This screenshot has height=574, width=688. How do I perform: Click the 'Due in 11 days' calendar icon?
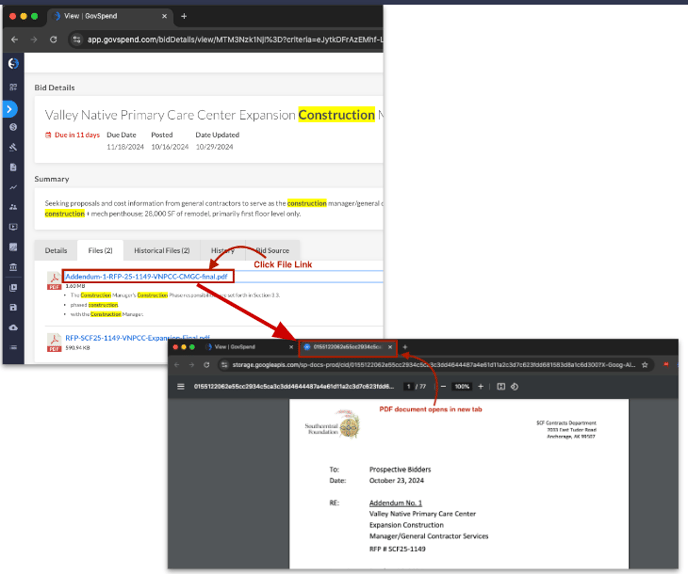(x=48, y=135)
